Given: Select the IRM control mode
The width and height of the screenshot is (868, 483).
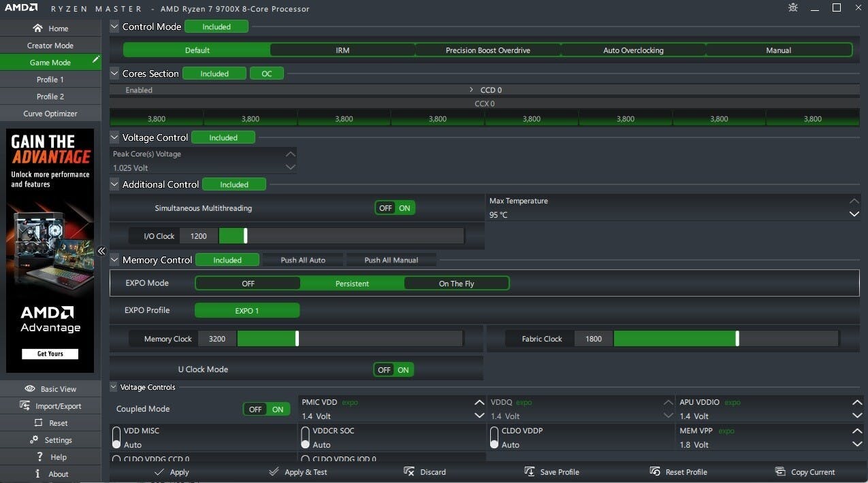Looking at the screenshot, I should click(x=342, y=50).
